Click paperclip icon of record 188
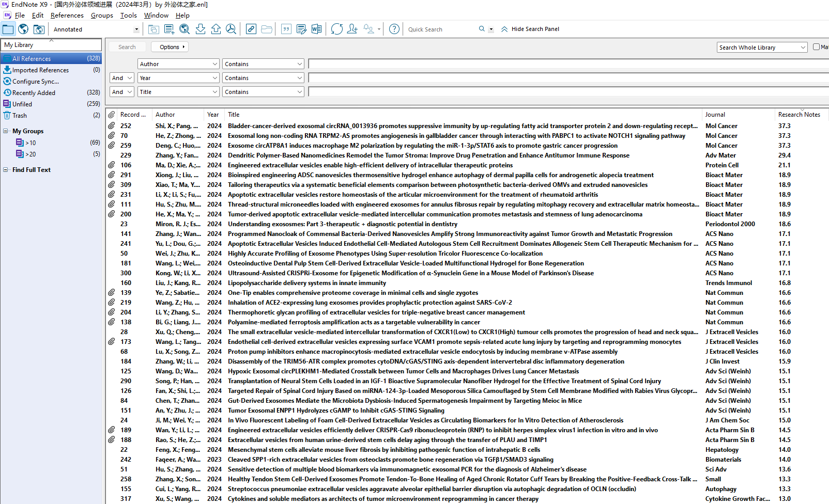The width and height of the screenshot is (829, 504). click(111, 440)
